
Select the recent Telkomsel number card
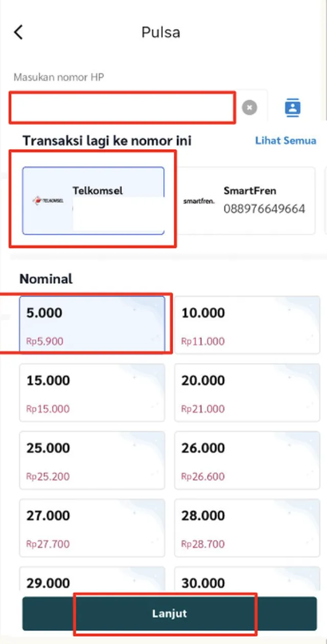point(94,201)
